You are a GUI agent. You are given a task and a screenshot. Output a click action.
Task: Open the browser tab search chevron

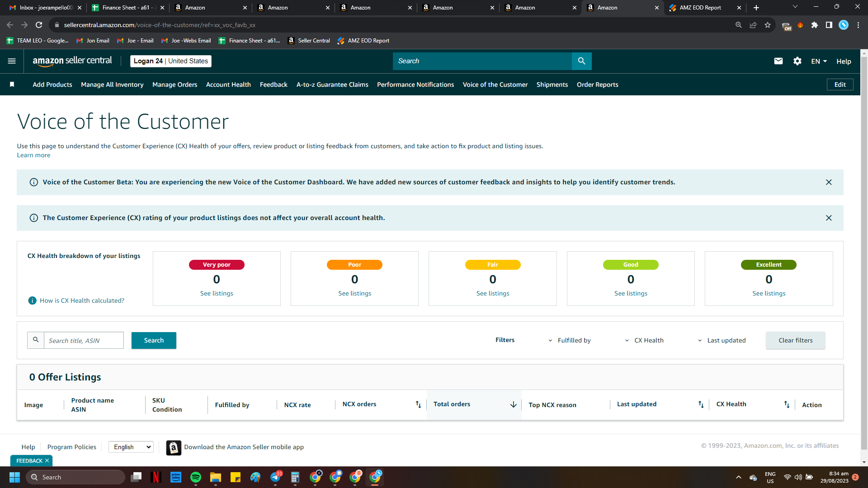tap(795, 7)
